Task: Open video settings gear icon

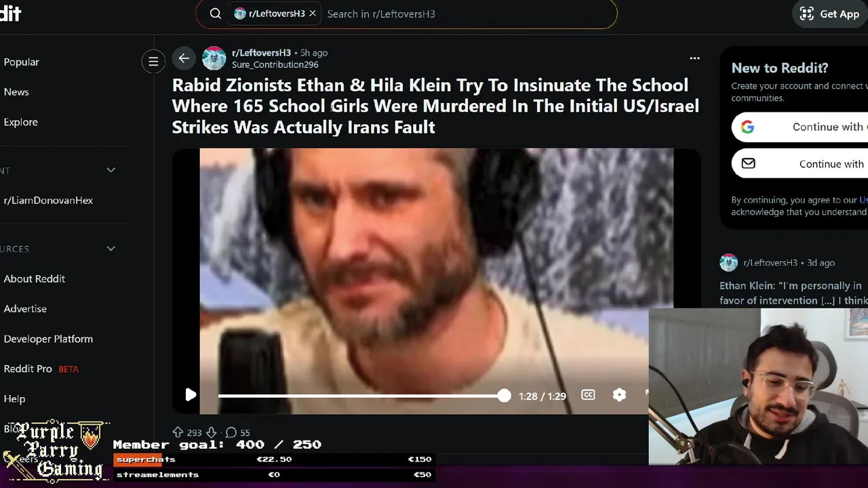Action: point(619,395)
